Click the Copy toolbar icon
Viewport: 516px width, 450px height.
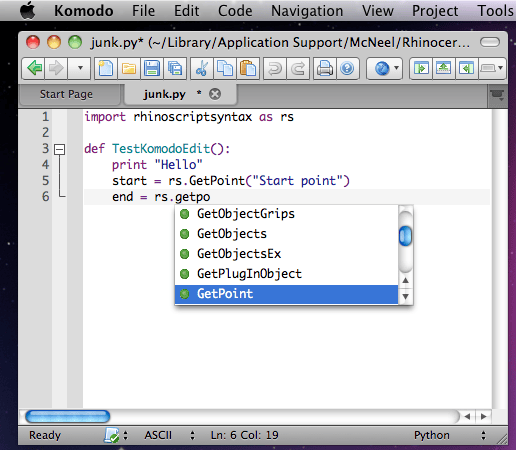click(225, 68)
